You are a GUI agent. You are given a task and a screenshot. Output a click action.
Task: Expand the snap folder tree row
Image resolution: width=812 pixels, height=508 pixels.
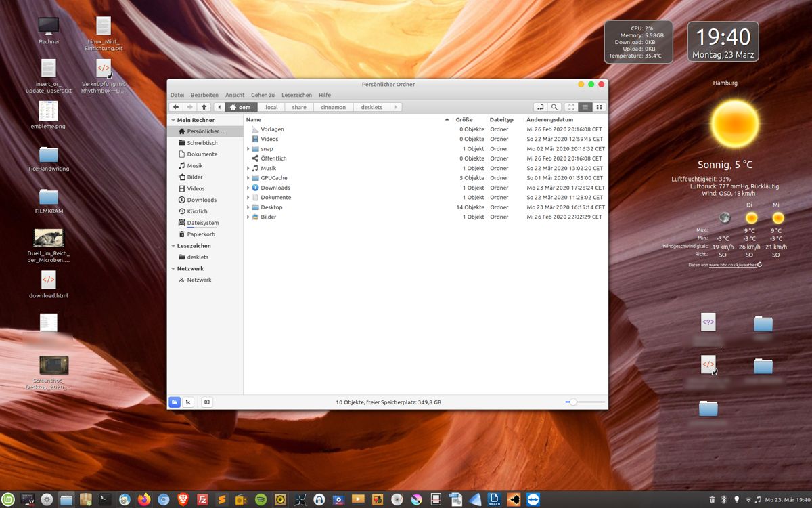point(248,149)
